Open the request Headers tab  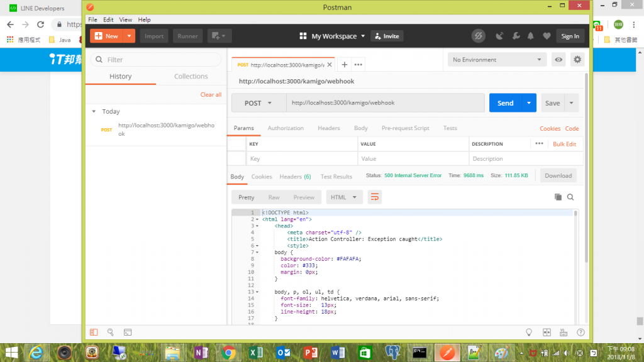pos(328,128)
